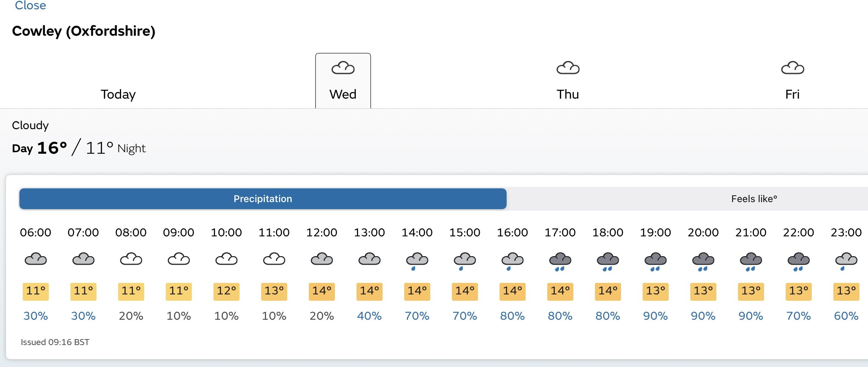Image resolution: width=868 pixels, height=367 pixels.
Task: Click the 90% precipitation value at 19:00
Action: tap(655, 316)
